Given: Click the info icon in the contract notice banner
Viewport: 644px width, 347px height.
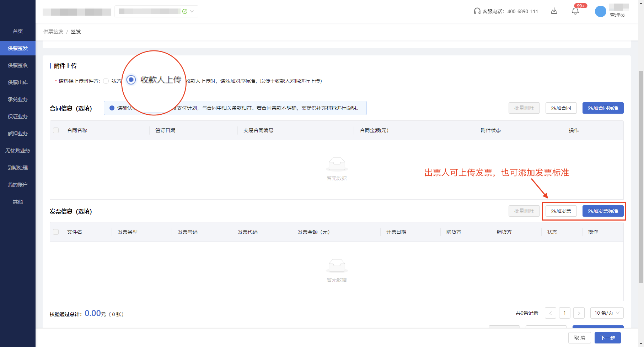Looking at the screenshot, I should coord(111,108).
